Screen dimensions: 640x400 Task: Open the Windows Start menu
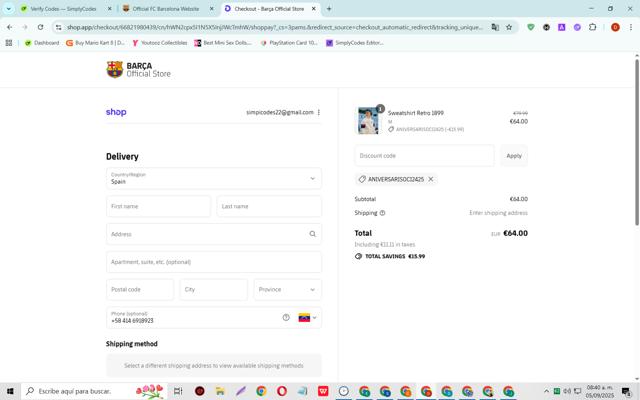(10, 391)
